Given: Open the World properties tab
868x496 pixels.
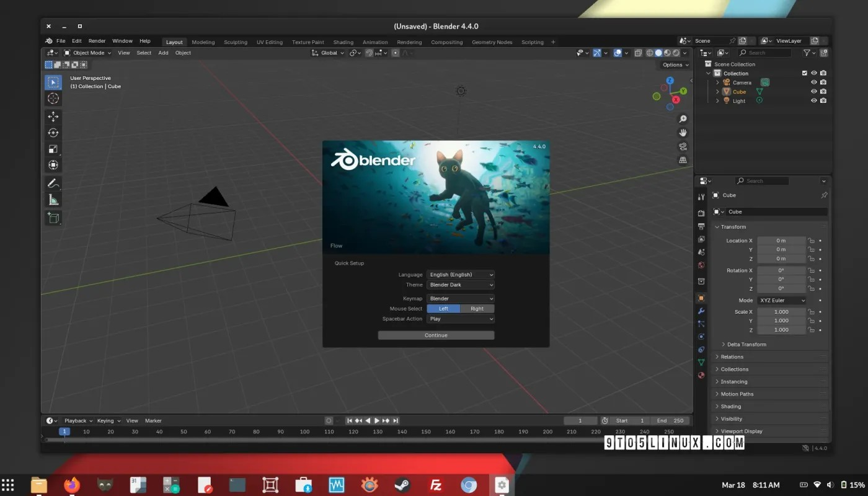Looking at the screenshot, I should pos(701,265).
